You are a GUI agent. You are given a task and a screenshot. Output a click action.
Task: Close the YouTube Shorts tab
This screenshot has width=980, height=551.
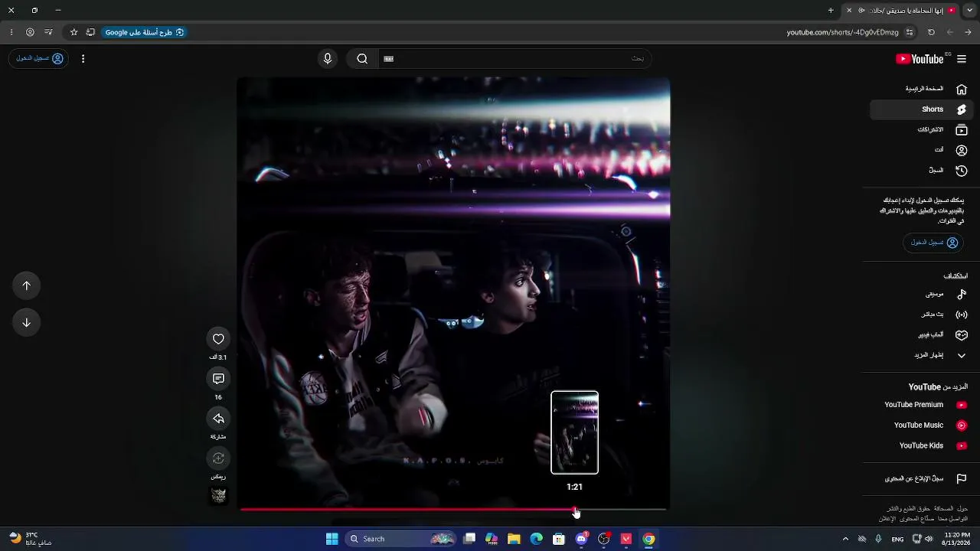point(848,11)
